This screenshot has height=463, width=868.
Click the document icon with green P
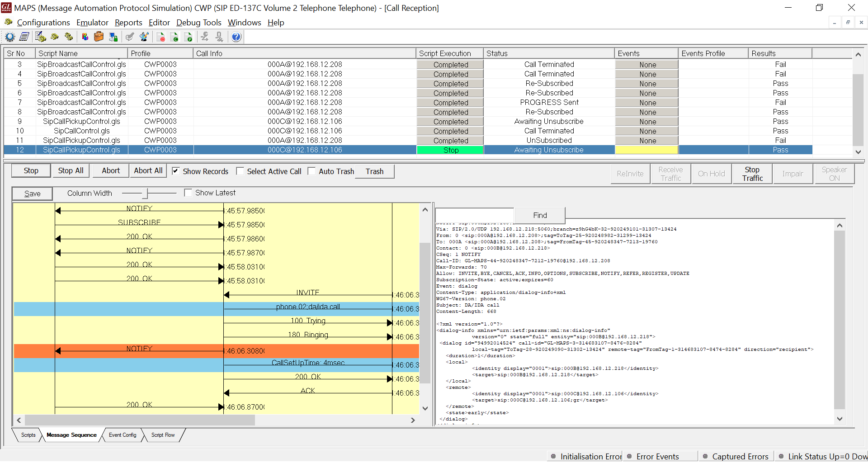click(x=189, y=37)
